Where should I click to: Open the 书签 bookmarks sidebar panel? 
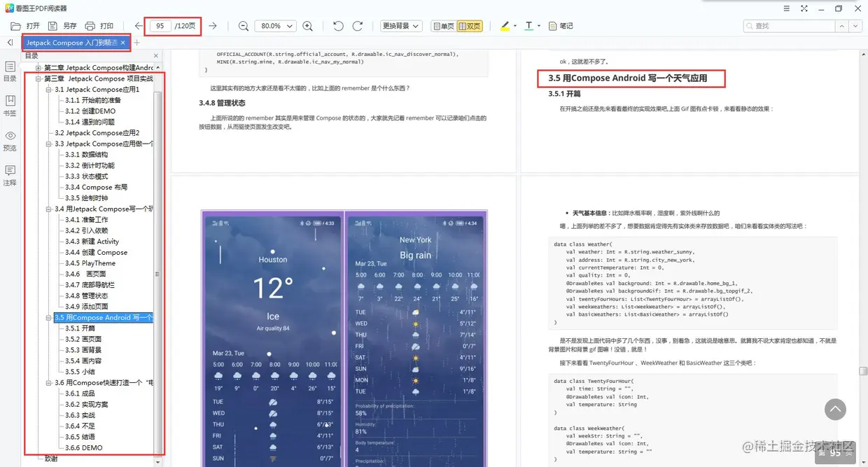click(10, 106)
